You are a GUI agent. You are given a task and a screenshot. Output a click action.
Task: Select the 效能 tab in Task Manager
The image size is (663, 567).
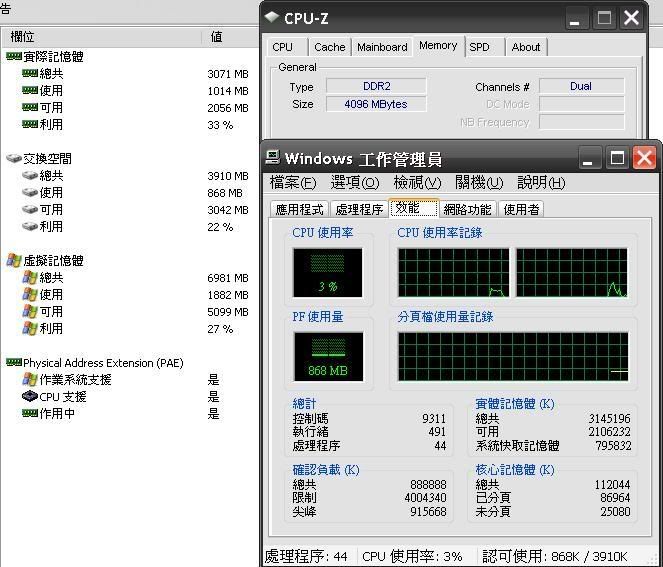(x=414, y=208)
